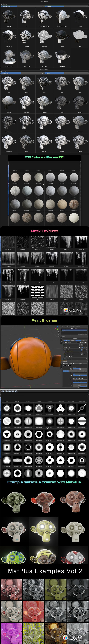The height and width of the screenshot is (644, 89).
Task: Adjust Columns slider in Filters Library
Action: tap(66, 6)
